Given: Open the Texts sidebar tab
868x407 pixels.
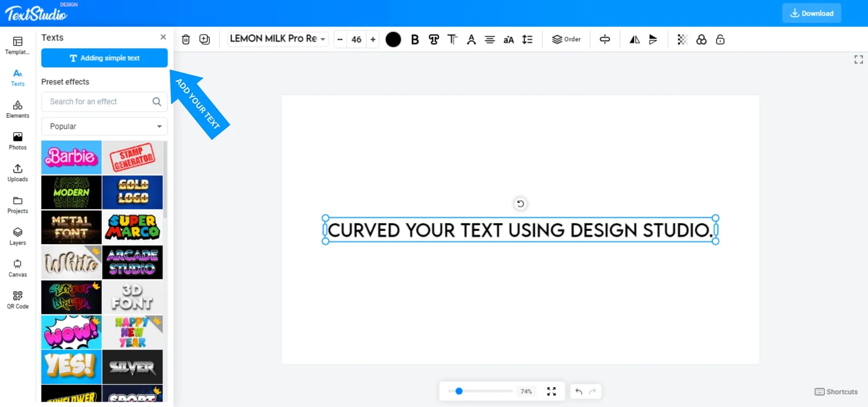Looking at the screenshot, I should click(17, 78).
